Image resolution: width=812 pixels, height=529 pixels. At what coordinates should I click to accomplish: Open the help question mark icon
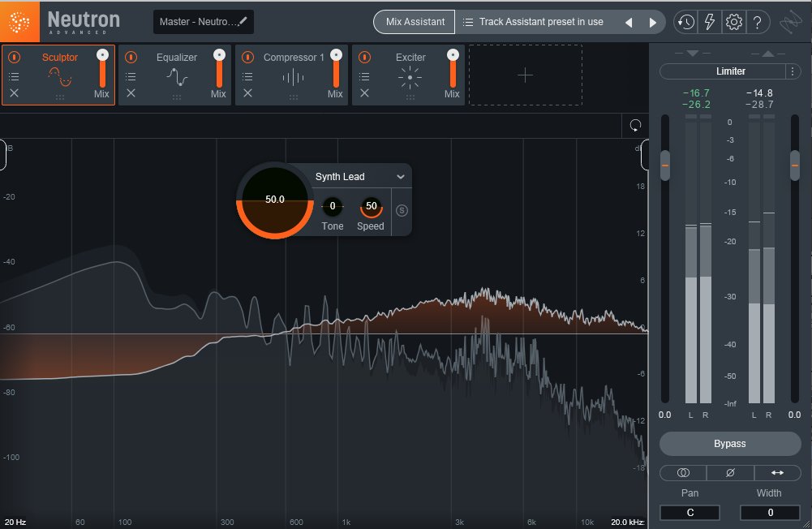[x=757, y=22]
